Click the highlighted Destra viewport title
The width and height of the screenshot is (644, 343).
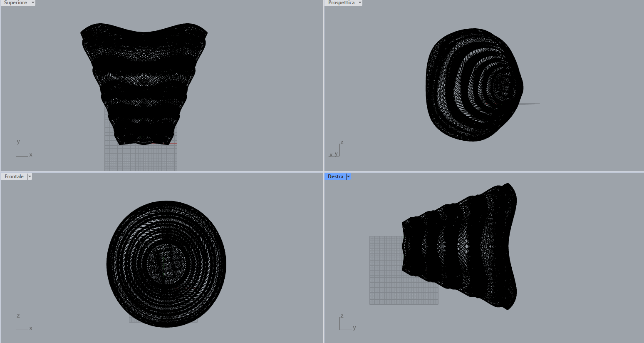(335, 176)
